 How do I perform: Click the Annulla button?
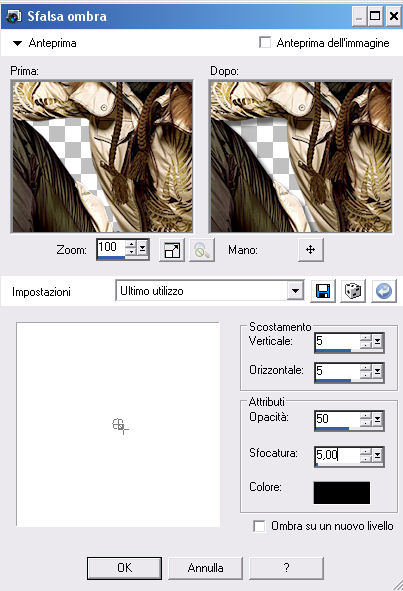(x=205, y=568)
